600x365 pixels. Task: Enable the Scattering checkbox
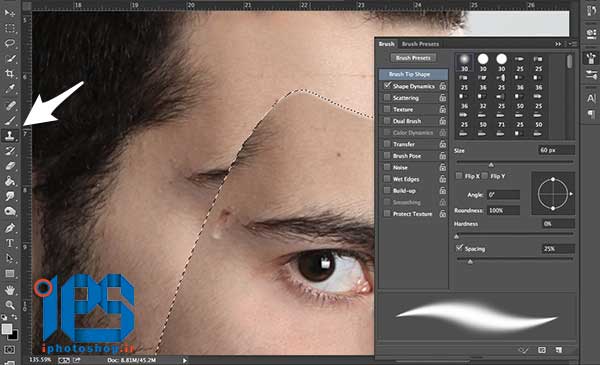tap(387, 97)
